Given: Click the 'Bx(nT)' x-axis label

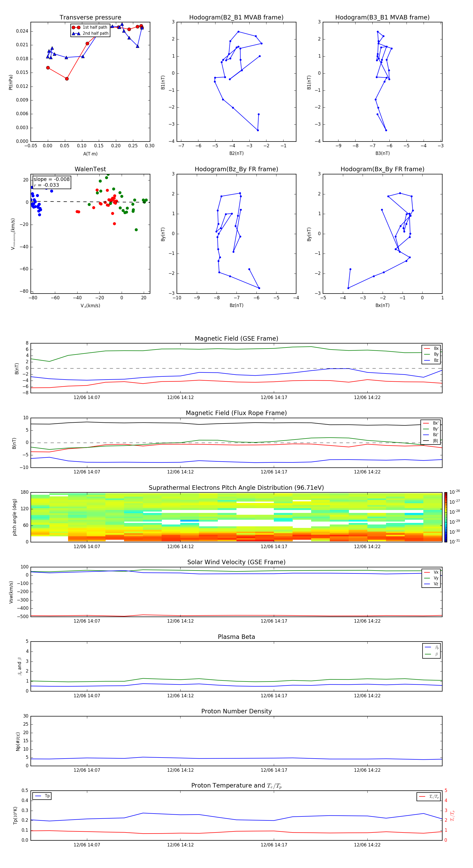Looking at the screenshot, I should (382, 305).
